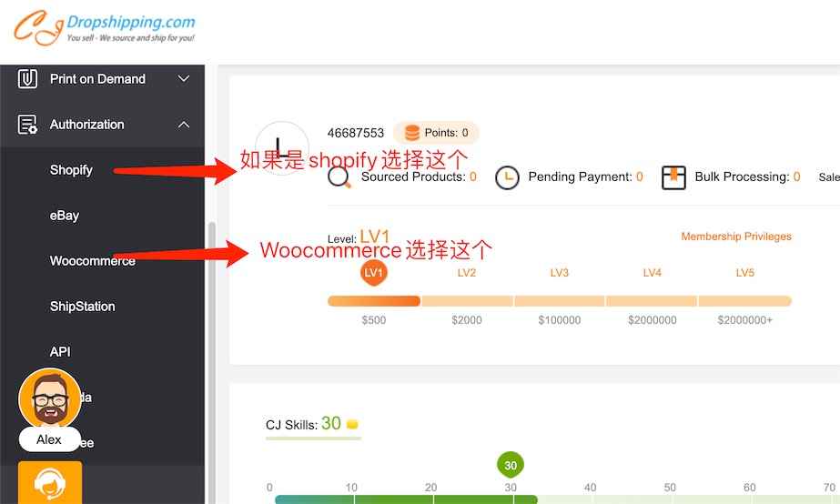Click the green CJ Skills progress bar
This screenshot has height=504, width=840.
click(406, 499)
